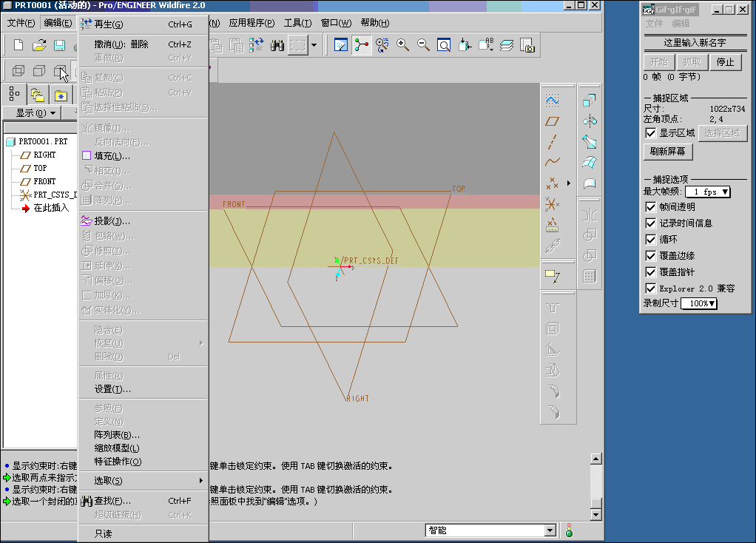
Task: Click the 刷新屏幕 button
Action: pos(668,152)
